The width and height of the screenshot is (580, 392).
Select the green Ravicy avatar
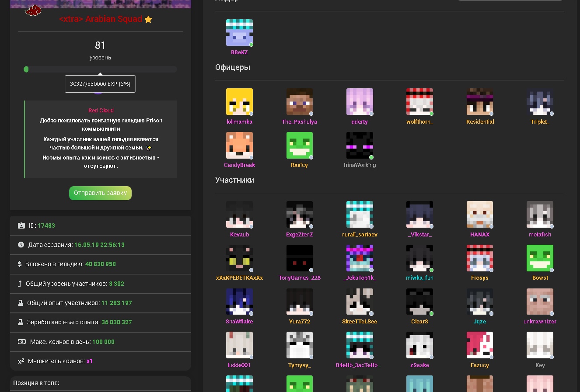coord(299,145)
